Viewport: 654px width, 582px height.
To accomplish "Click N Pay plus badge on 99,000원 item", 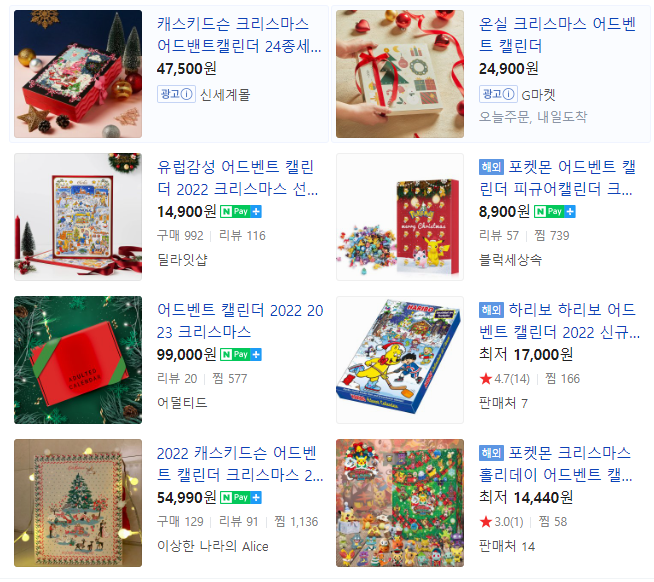I will pyautogui.click(x=241, y=355).
